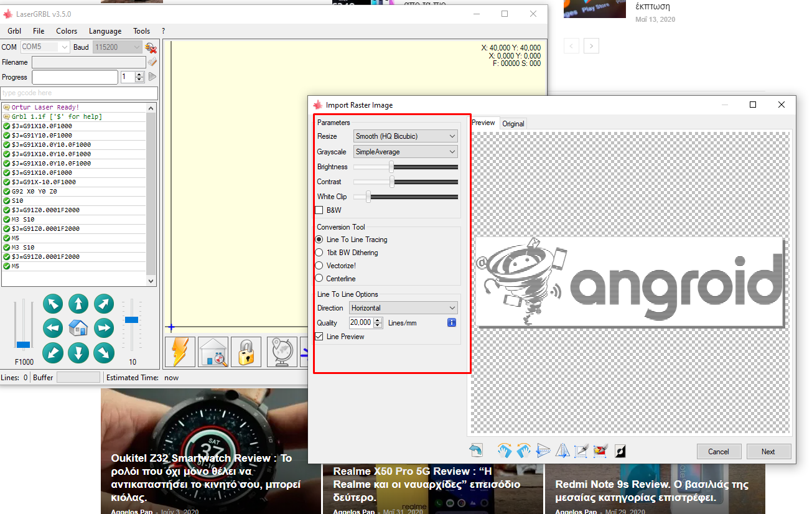Click the open file icon beside Filename
812x514 pixels.
(152, 62)
